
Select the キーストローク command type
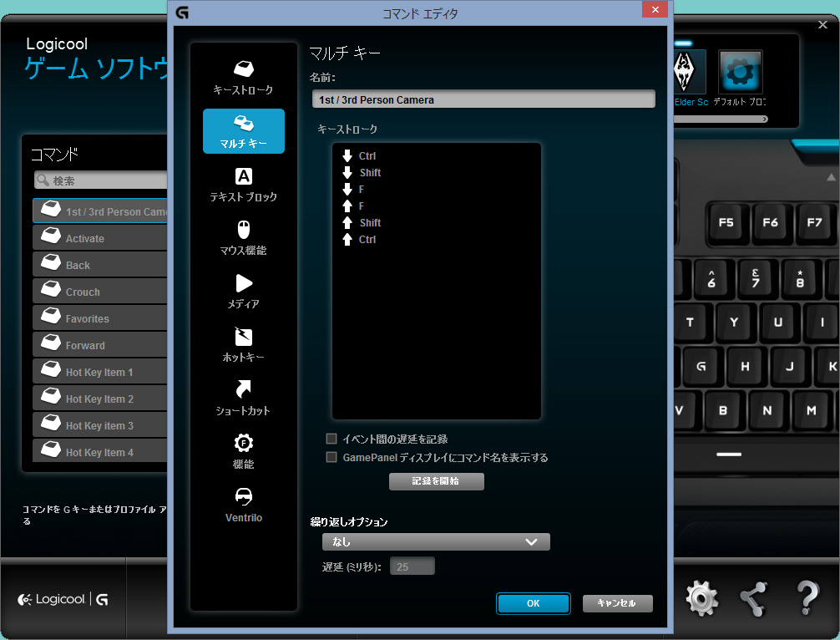click(x=243, y=78)
